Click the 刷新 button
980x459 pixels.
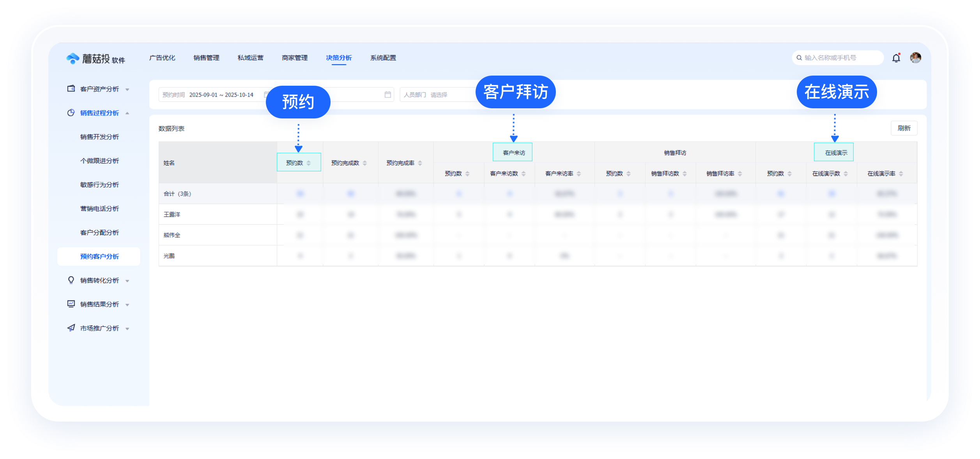point(904,128)
